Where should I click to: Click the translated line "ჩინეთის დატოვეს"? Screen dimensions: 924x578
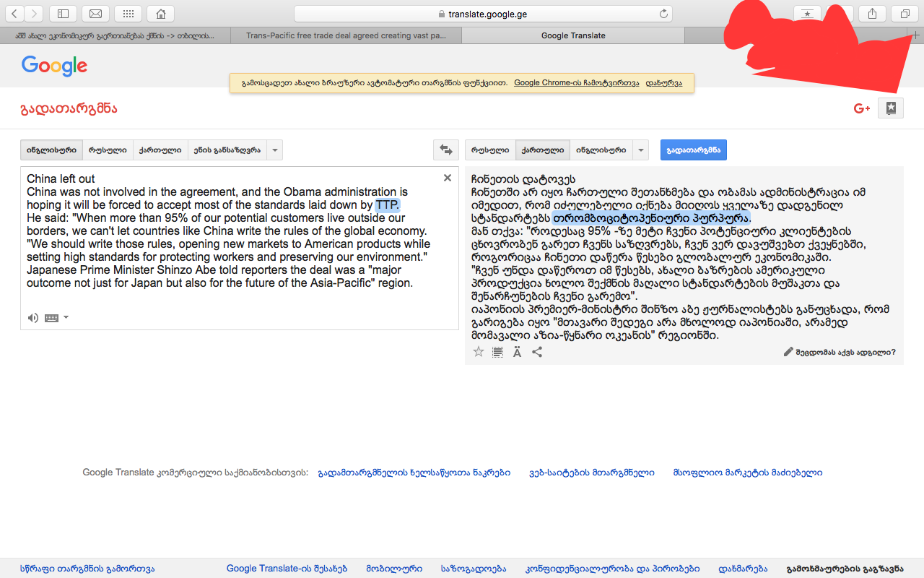pyautogui.click(x=523, y=179)
